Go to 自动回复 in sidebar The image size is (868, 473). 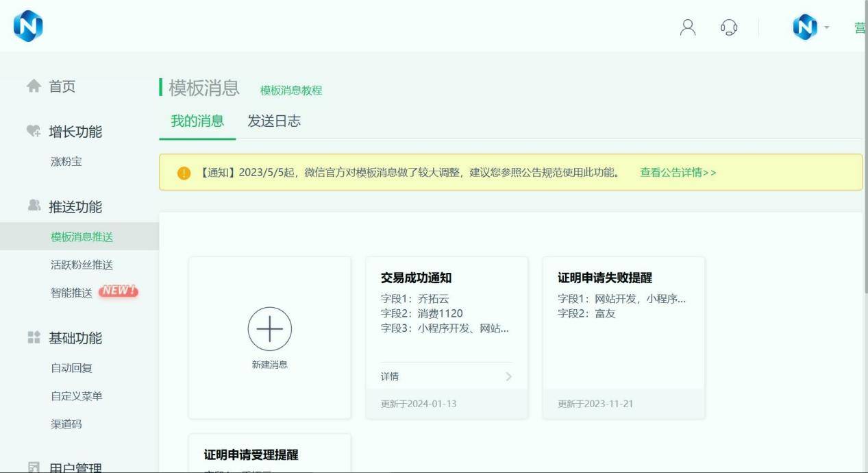click(x=71, y=368)
